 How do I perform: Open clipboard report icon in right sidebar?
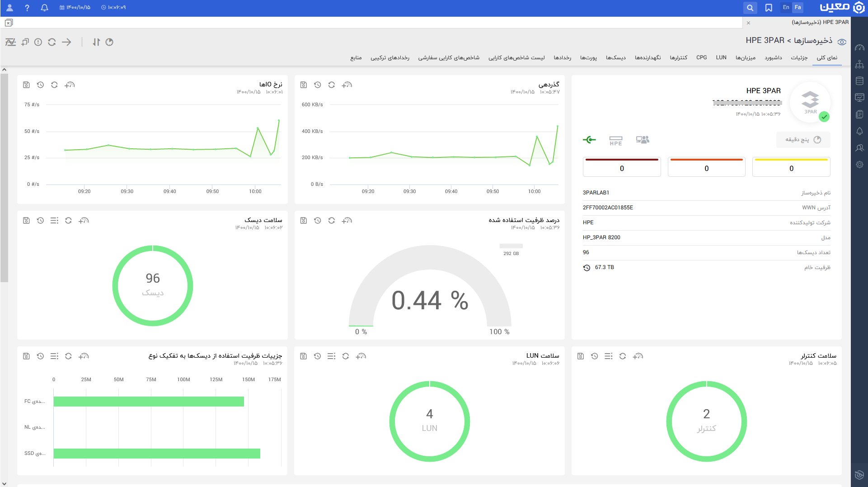click(859, 114)
